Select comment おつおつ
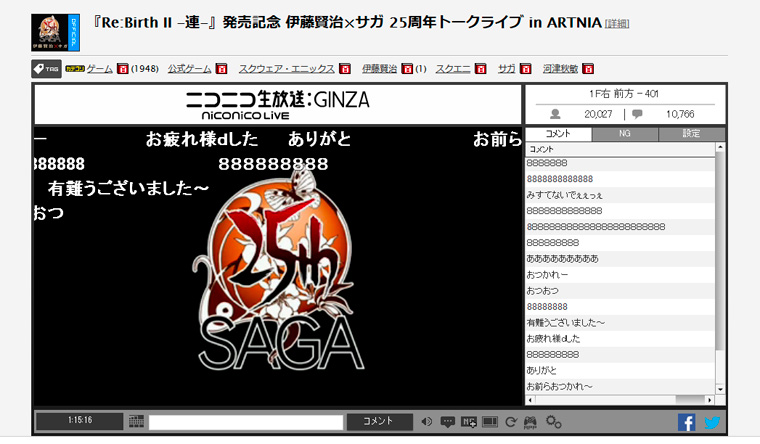This screenshot has width=760, height=444. (620, 291)
